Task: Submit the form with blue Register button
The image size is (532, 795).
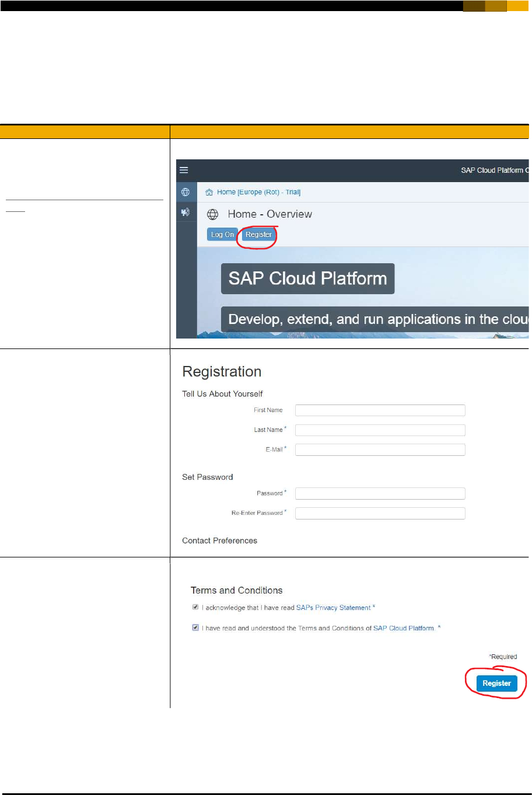Action: (x=496, y=683)
